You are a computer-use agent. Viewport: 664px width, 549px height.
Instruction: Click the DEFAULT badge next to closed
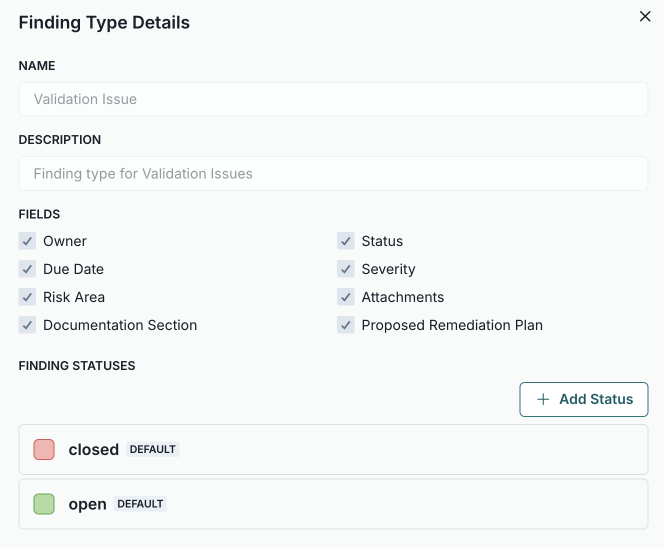pos(153,450)
